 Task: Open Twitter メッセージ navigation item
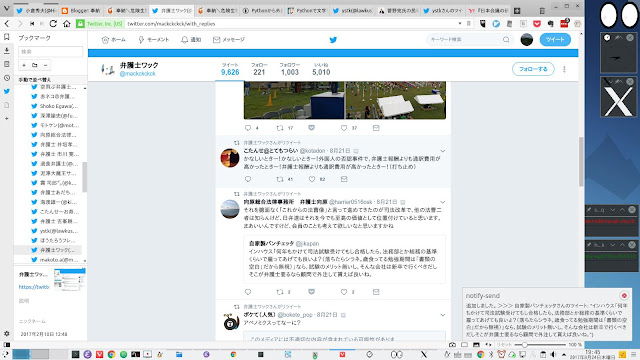click(229, 40)
